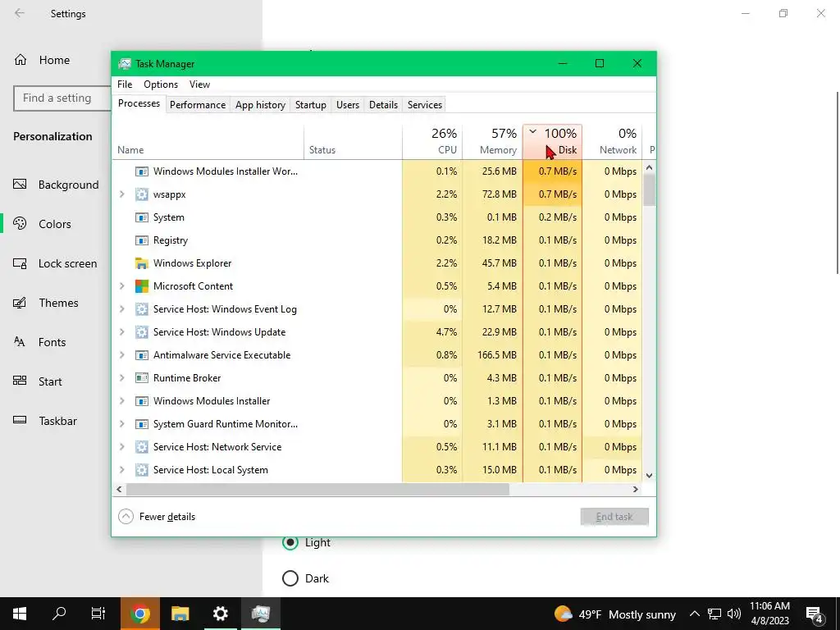
Task: Open taskbar search magnifier
Action: click(x=59, y=614)
